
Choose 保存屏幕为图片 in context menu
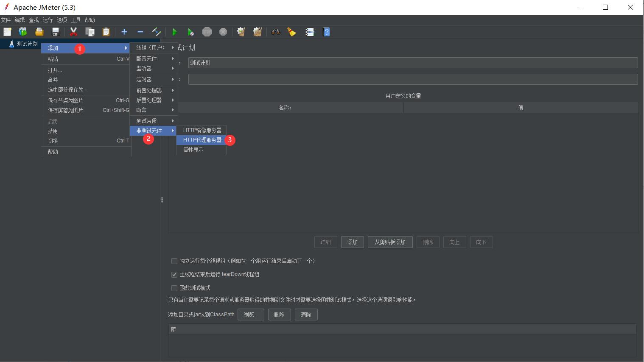tap(86, 110)
